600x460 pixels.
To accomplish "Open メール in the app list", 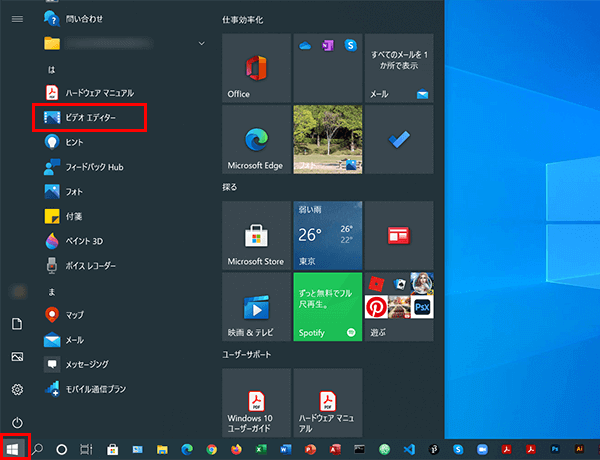I will (64, 340).
